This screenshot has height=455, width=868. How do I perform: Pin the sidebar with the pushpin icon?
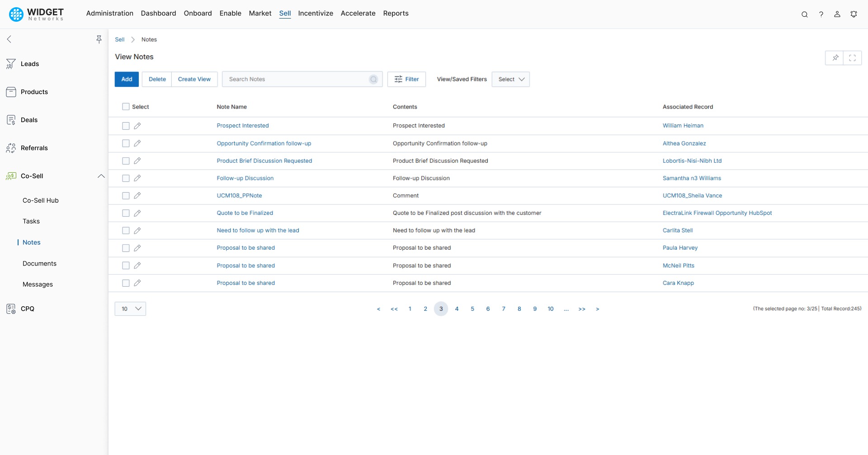[x=99, y=39]
